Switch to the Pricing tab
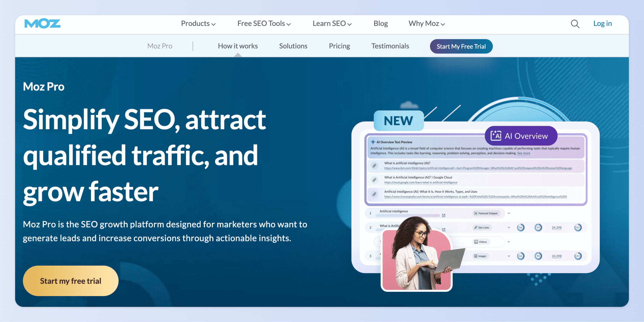This screenshot has width=644, height=322. tap(339, 46)
